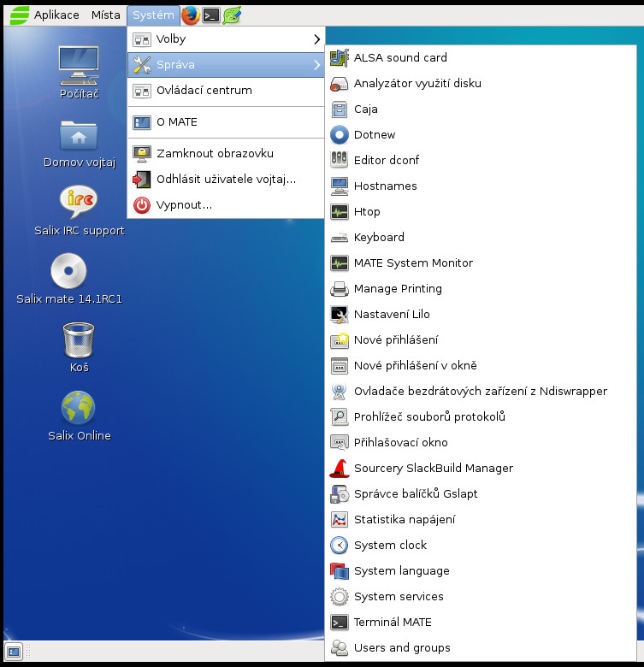Screen dimensions: 644x667
Task: Click the Hostnames computer icon
Action: coord(339,186)
